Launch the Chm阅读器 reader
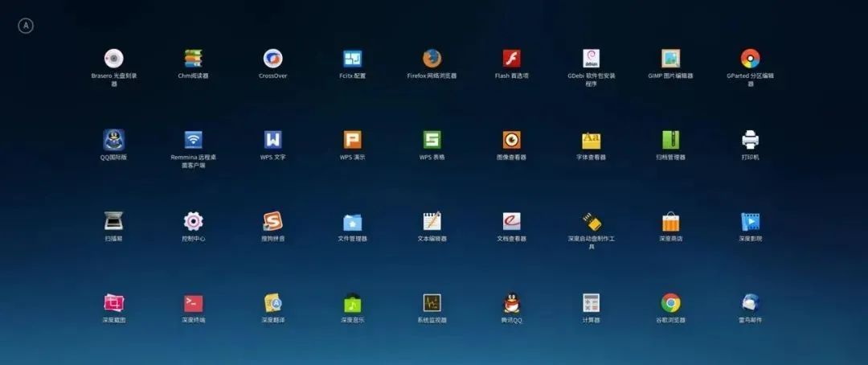Screen dimensions: 868x365 193,59
